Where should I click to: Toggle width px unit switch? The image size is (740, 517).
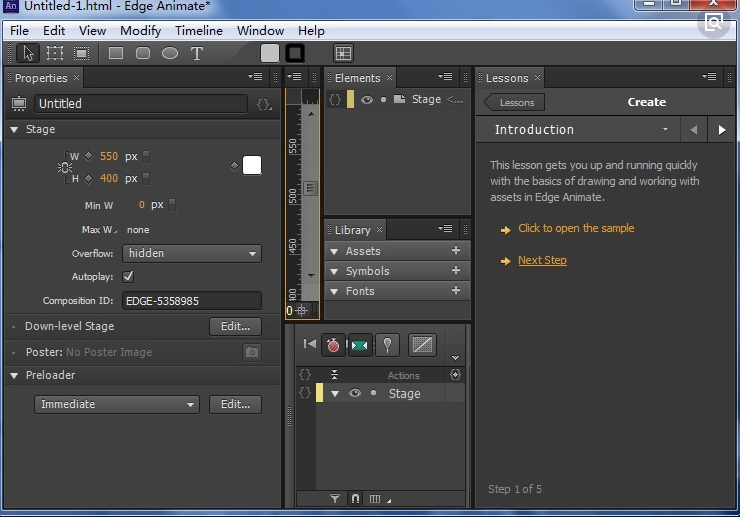(146, 156)
